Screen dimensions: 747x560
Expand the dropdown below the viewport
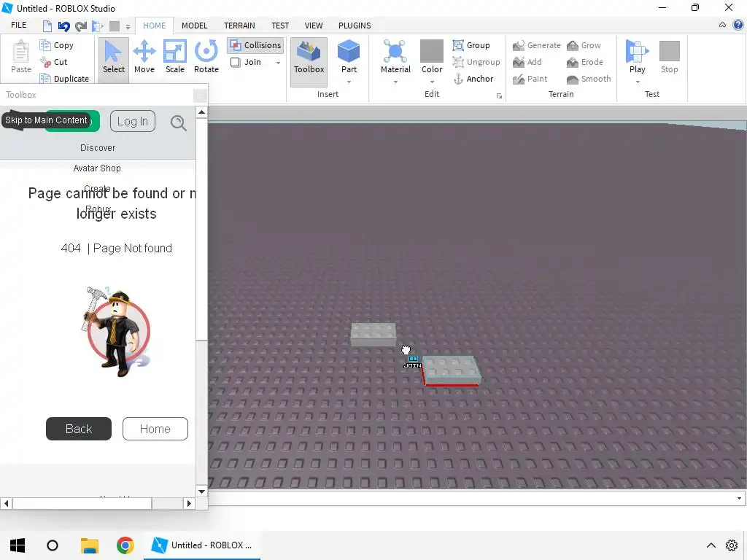tap(739, 498)
